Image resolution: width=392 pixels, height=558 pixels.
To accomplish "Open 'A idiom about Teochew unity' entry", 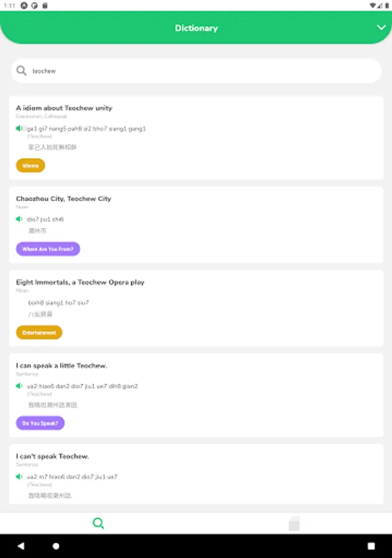I will (64, 108).
